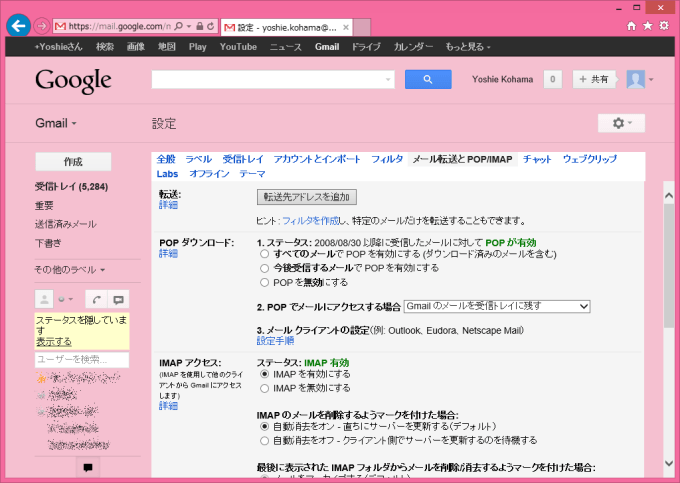
Task: Click the phone call icon in chat panel
Action: coord(96,299)
